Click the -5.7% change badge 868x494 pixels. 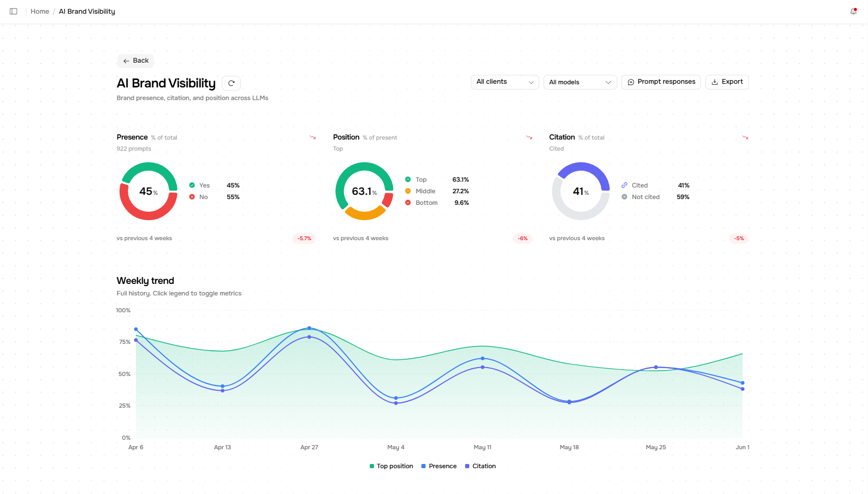304,239
